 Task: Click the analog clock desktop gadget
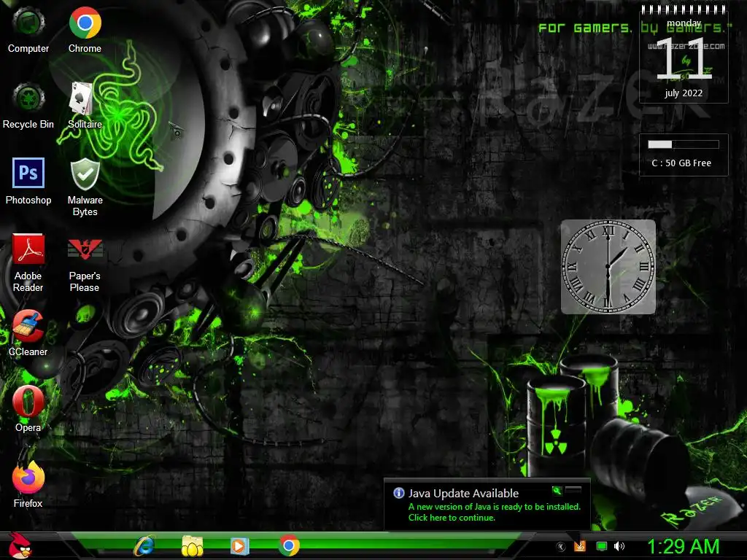608,267
